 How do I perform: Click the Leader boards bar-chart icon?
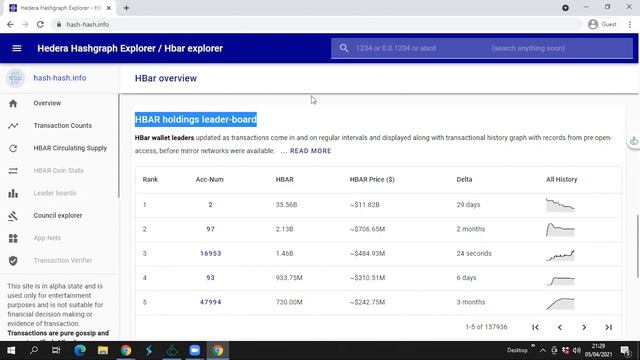(13, 193)
